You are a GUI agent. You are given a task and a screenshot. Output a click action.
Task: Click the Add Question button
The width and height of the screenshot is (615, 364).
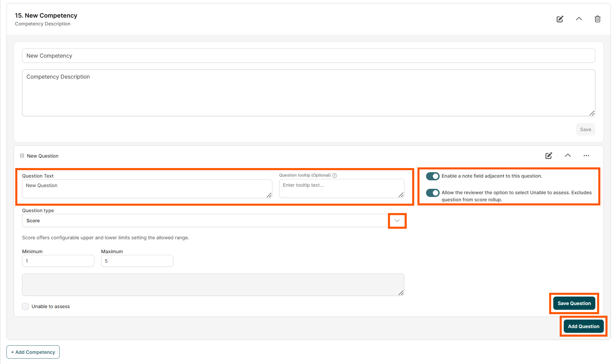click(x=583, y=326)
